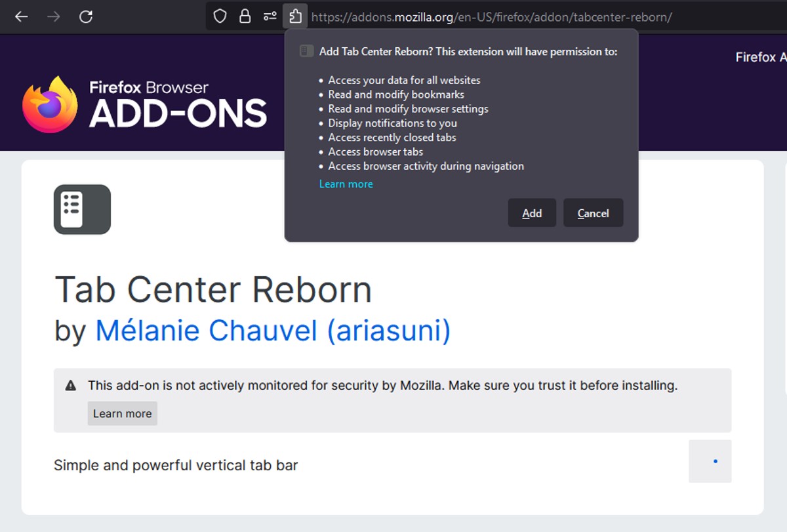Viewport: 787px width, 532px height.
Task: Click the extension icon in the permission dialog
Action: click(x=306, y=51)
